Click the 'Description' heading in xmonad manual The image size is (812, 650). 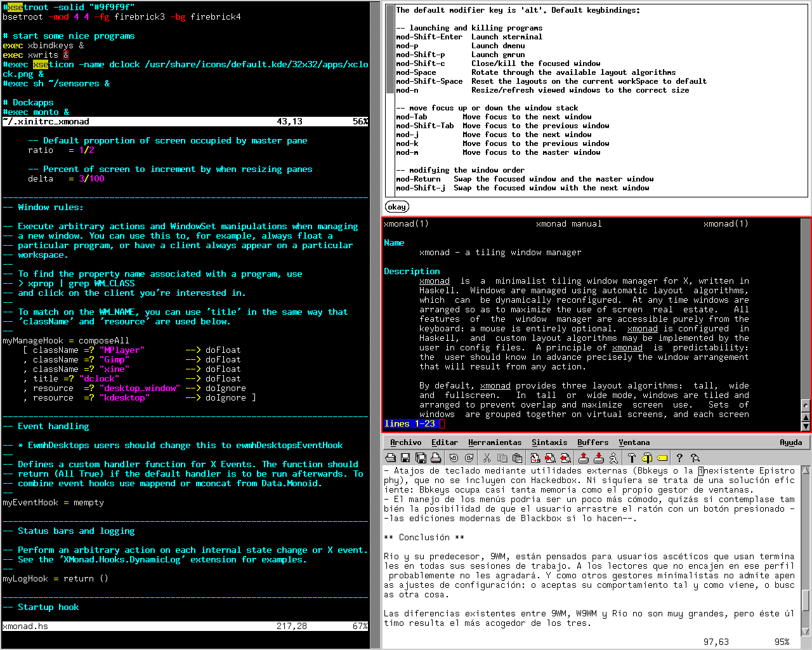click(412, 272)
